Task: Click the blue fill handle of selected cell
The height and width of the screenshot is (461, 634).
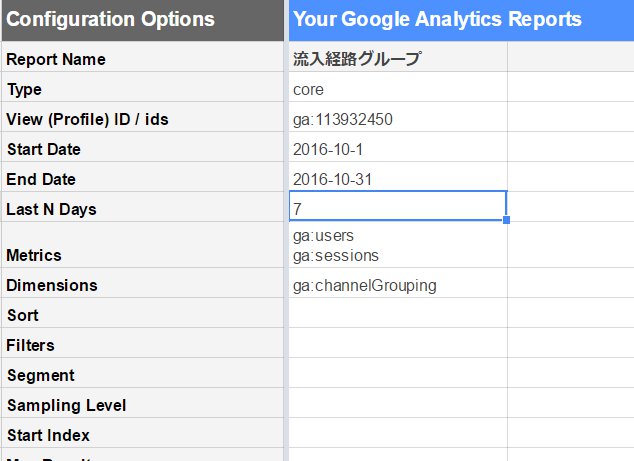Action: (x=506, y=220)
